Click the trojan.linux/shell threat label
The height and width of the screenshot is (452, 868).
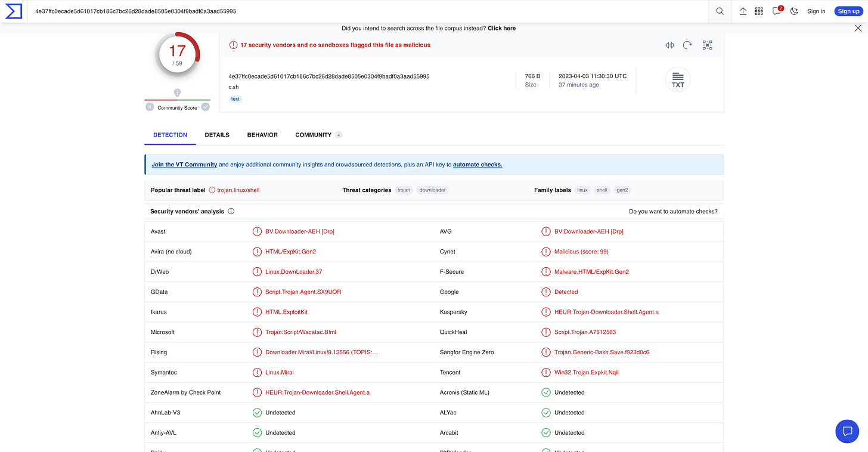238,190
